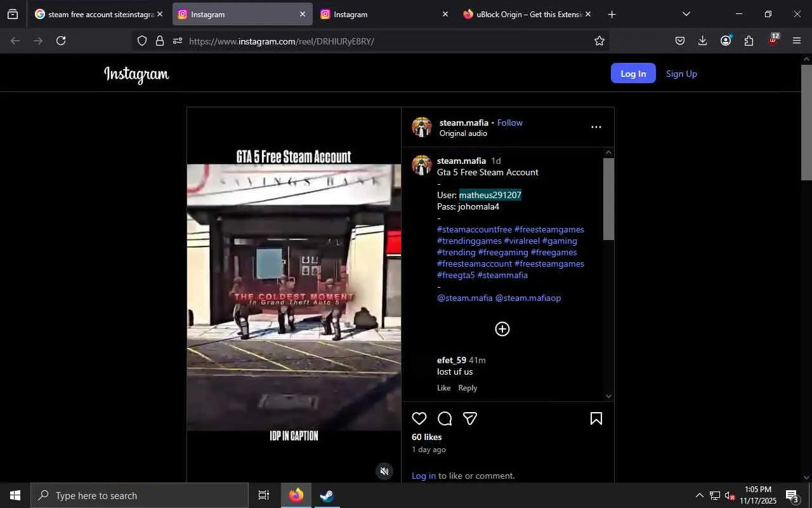Close the uBlock Origin tab

[587, 14]
